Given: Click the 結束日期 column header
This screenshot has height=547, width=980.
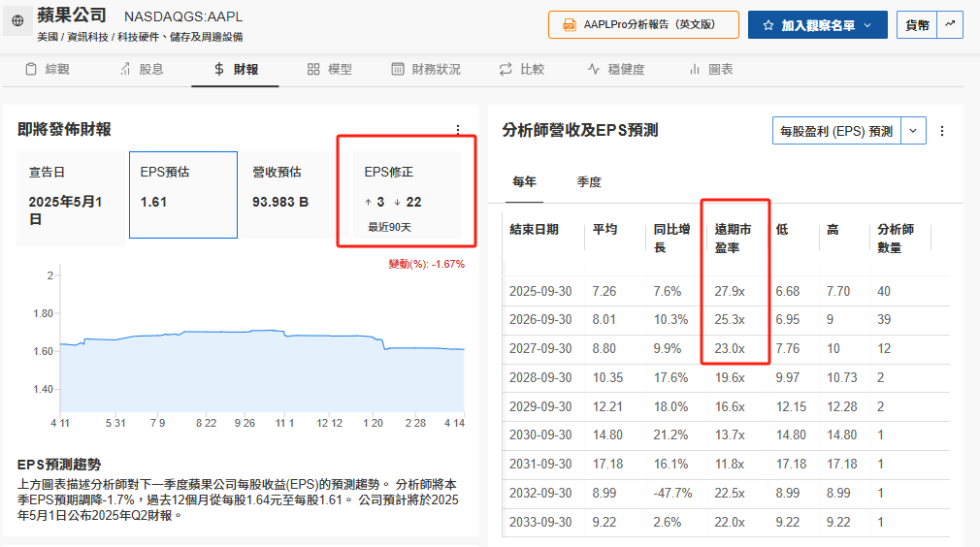Looking at the screenshot, I should click(x=534, y=230).
